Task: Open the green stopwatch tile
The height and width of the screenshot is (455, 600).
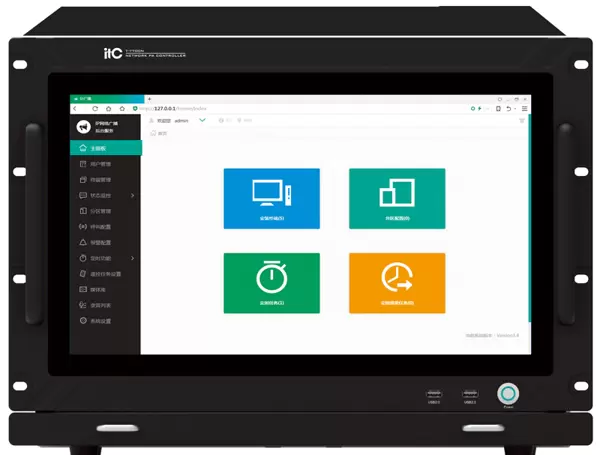Action: 271,282
